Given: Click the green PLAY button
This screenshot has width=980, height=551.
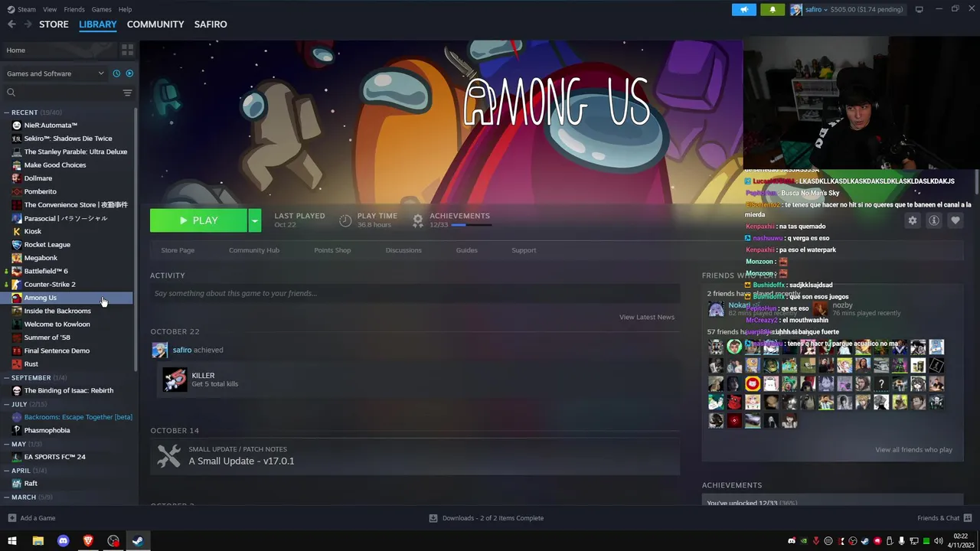Looking at the screenshot, I should (x=198, y=220).
